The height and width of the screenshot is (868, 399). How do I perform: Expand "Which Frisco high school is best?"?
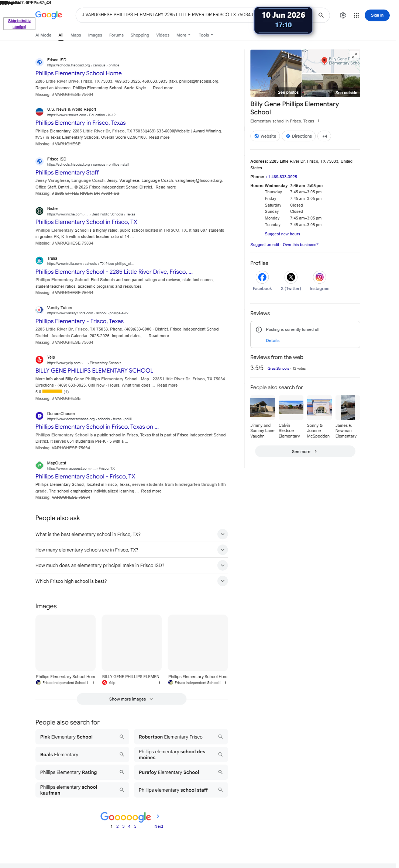coord(222,581)
